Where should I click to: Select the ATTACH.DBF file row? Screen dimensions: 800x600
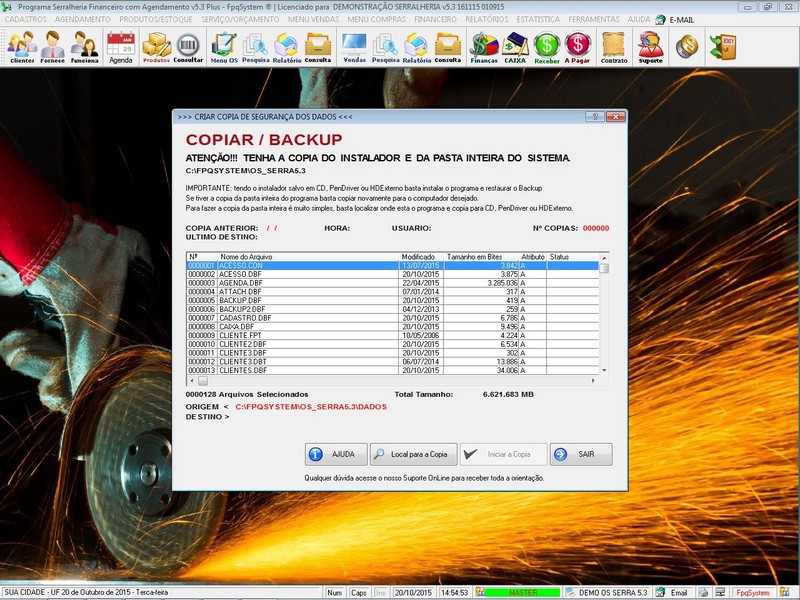[392, 292]
